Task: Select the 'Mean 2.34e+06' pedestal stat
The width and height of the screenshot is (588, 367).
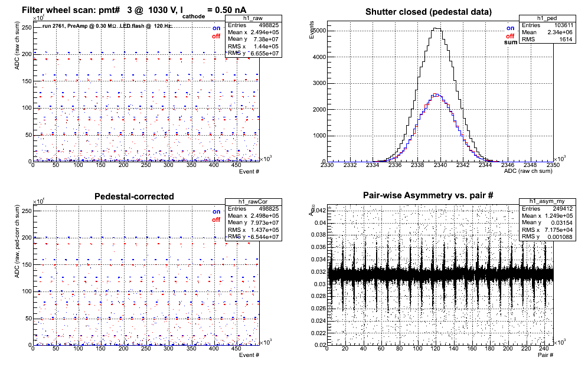Action: (547, 32)
